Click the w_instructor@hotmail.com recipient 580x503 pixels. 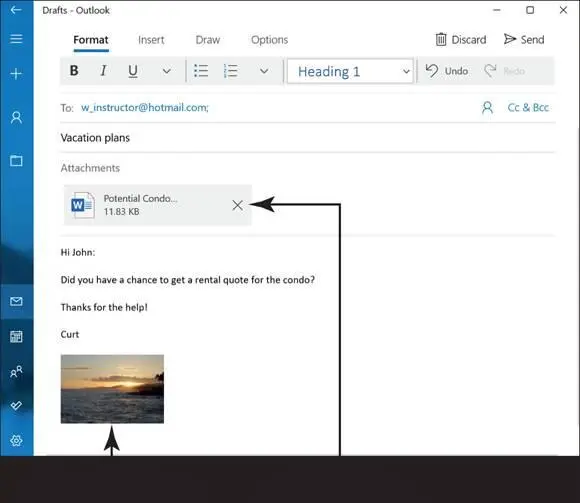click(145, 108)
